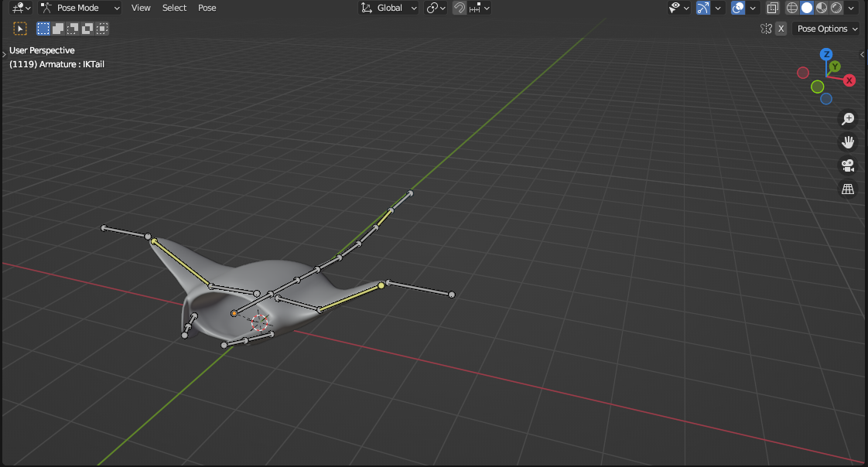
Task: Click the '(1119) Armature : IKTail' text
Action: 56,64
